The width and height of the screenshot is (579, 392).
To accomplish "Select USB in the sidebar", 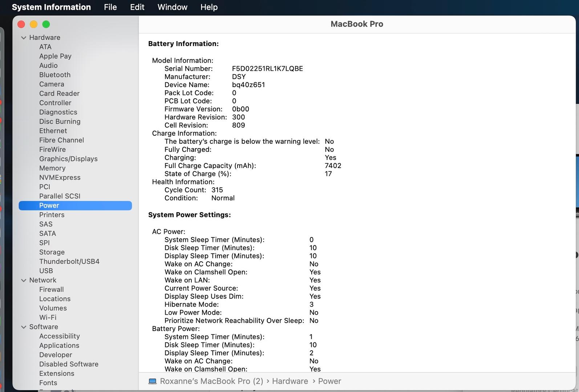I will [x=46, y=271].
